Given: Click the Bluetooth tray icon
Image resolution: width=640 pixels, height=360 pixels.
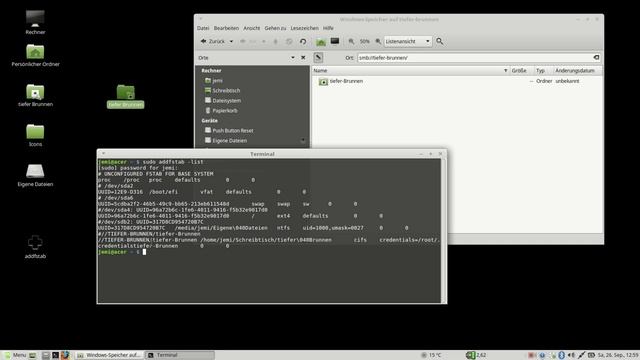Looking at the screenshot, I should (561, 355).
